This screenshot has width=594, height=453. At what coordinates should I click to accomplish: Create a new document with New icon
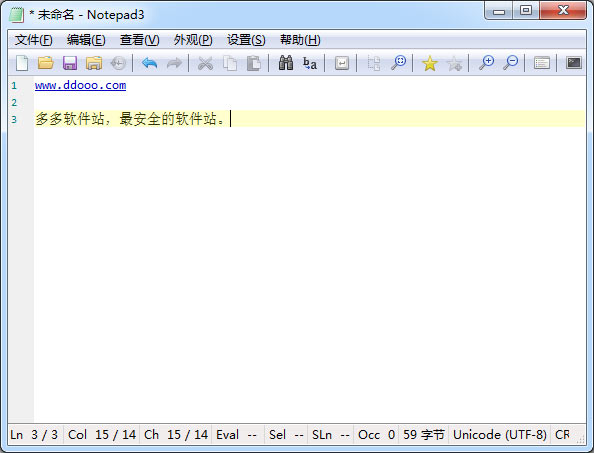point(22,63)
